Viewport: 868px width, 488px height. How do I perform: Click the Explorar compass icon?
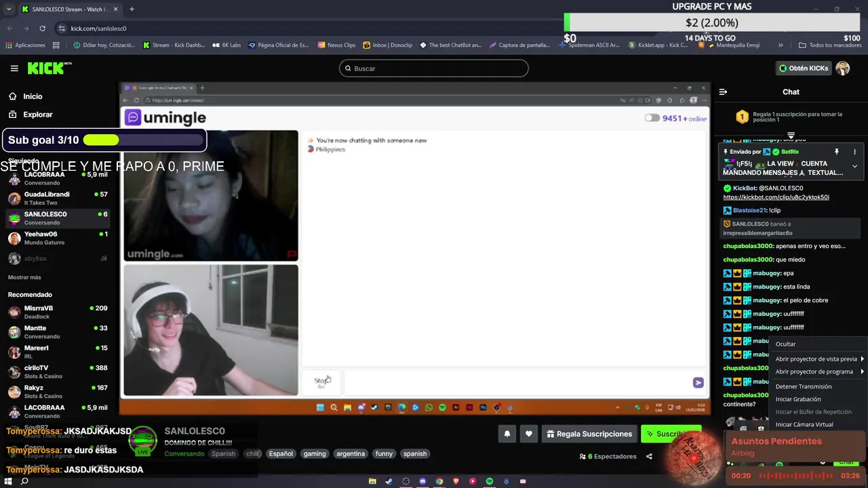coord(13,115)
